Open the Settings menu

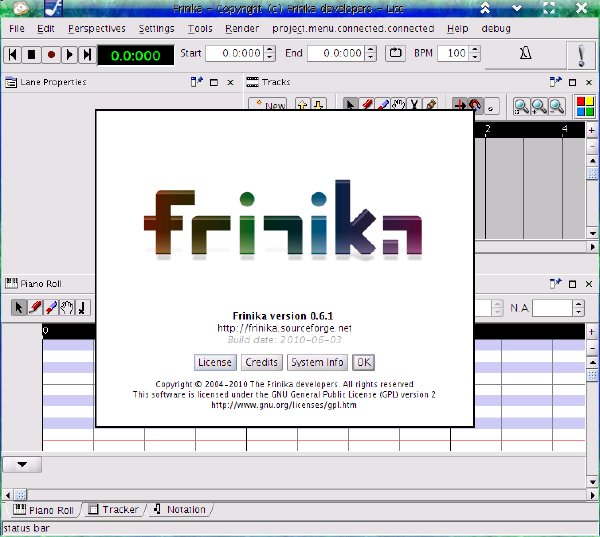coord(156,29)
